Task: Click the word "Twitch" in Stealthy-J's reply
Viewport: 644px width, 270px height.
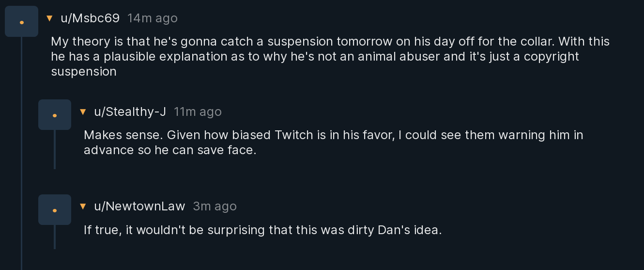Action: click(294, 135)
